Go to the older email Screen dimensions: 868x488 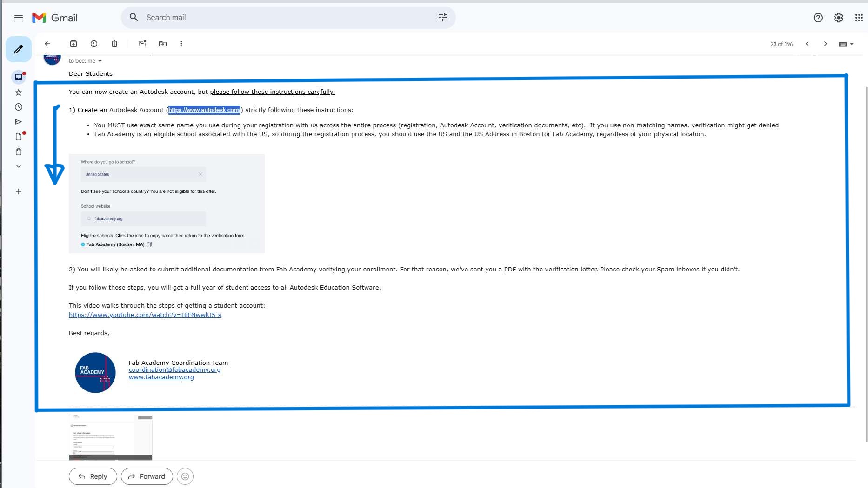(826, 44)
